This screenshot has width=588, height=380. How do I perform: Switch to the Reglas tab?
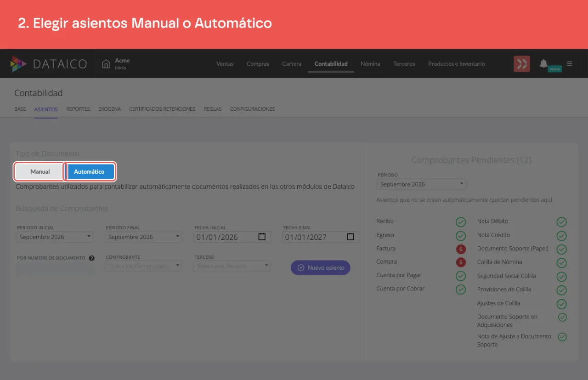click(x=213, y=109)
